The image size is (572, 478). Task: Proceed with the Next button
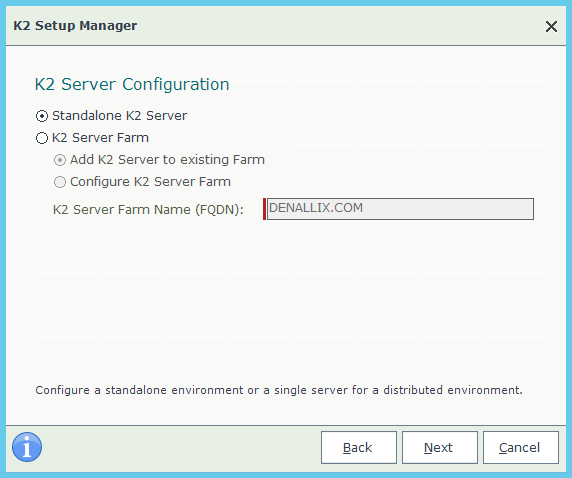click(440, 447)
